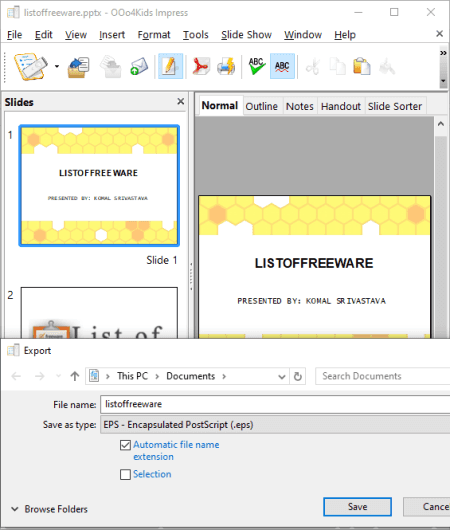Image resolution: width=450 pixels, height=530 pixels.
Task: Click the Open file toolbar icon
Action: 78,67
